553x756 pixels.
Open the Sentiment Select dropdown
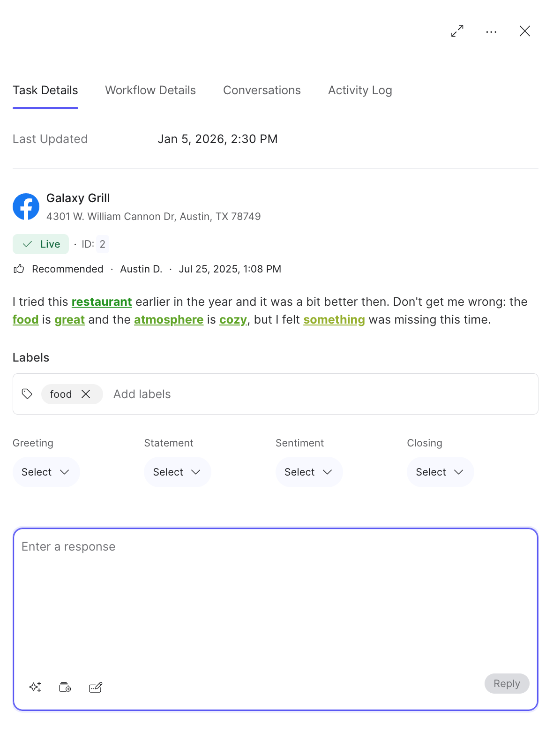click(309, 472)
